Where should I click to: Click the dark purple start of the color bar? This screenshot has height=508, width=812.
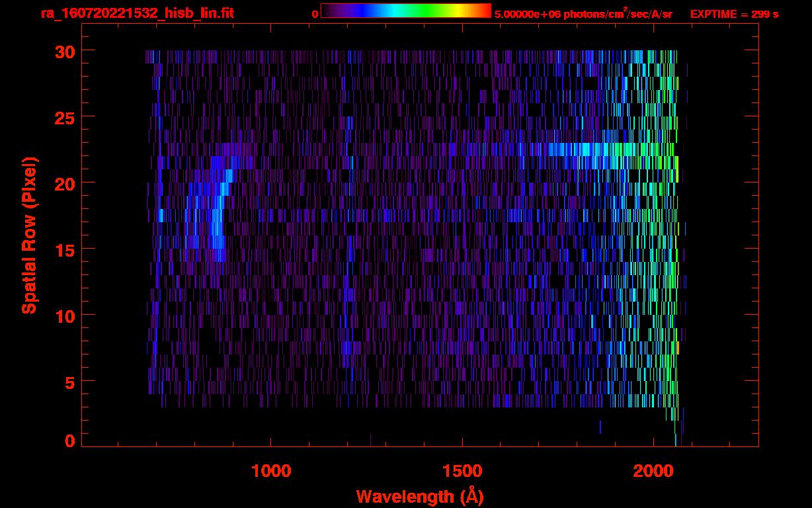coord(326,11)
